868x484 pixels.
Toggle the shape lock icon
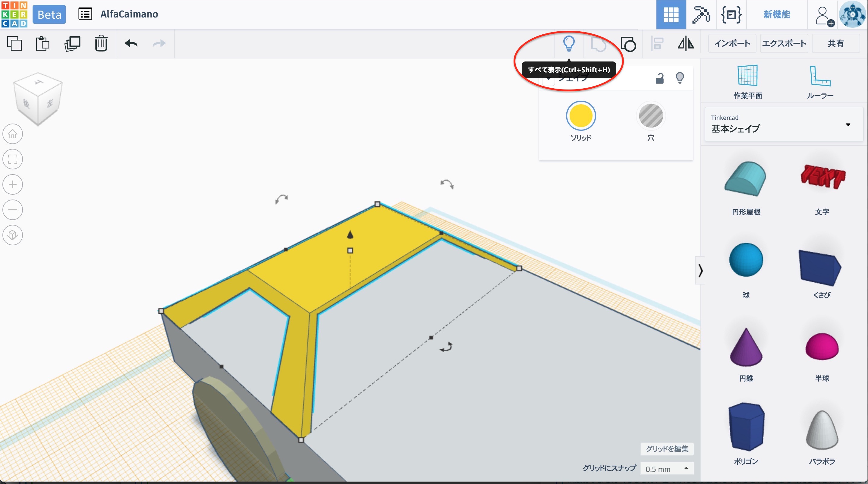tap(659, 78)
